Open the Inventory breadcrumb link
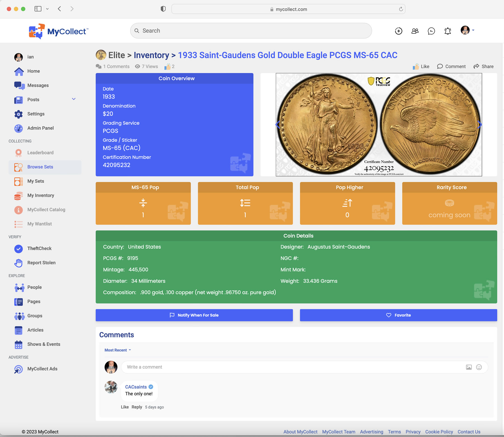 151,55
